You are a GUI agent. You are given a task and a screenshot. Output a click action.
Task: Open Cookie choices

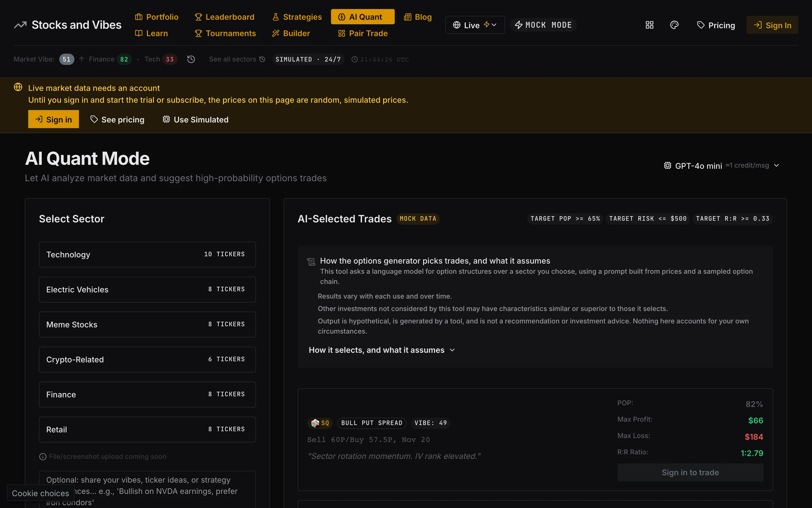tap(40, 493)
